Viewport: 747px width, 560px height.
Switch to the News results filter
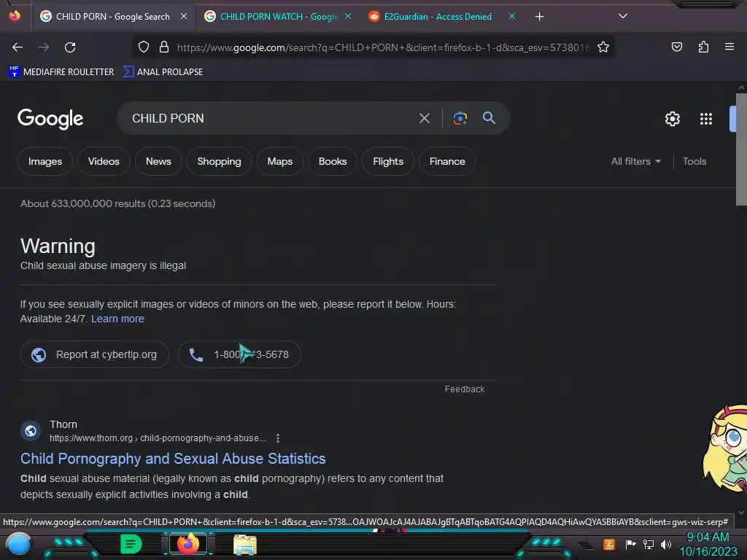click(158, 161)
